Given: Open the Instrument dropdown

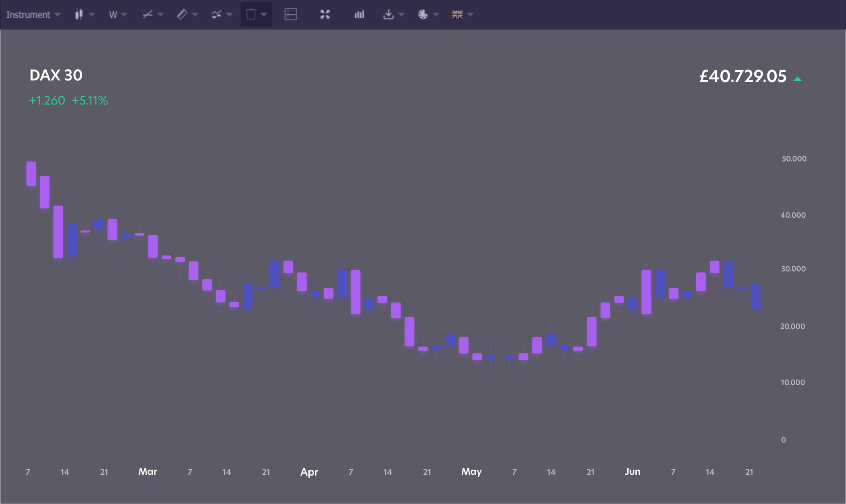Looking at the screenshot, I should coord(33,14).
